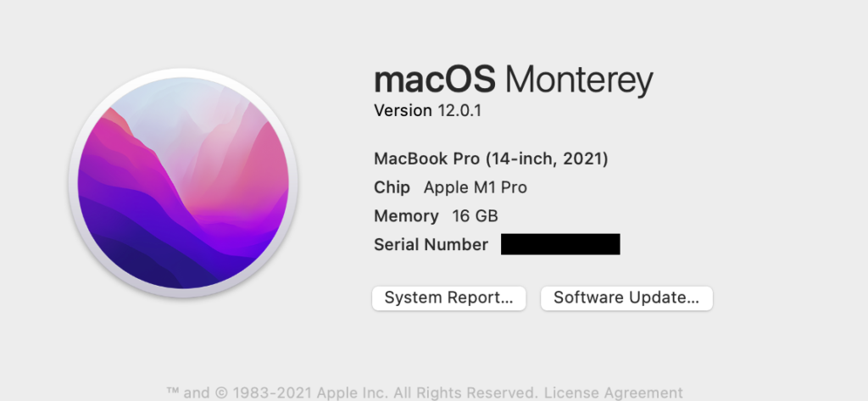The image size is (868, 401).
Task: Select the Serial Number label
Action: point(431,244)
